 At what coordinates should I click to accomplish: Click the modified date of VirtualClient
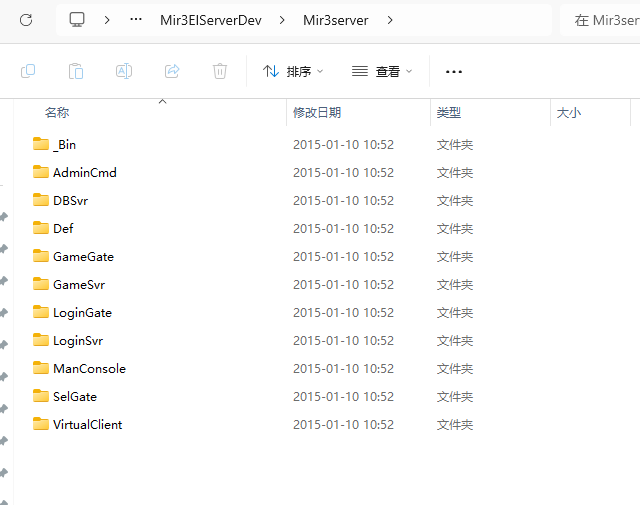343,425
